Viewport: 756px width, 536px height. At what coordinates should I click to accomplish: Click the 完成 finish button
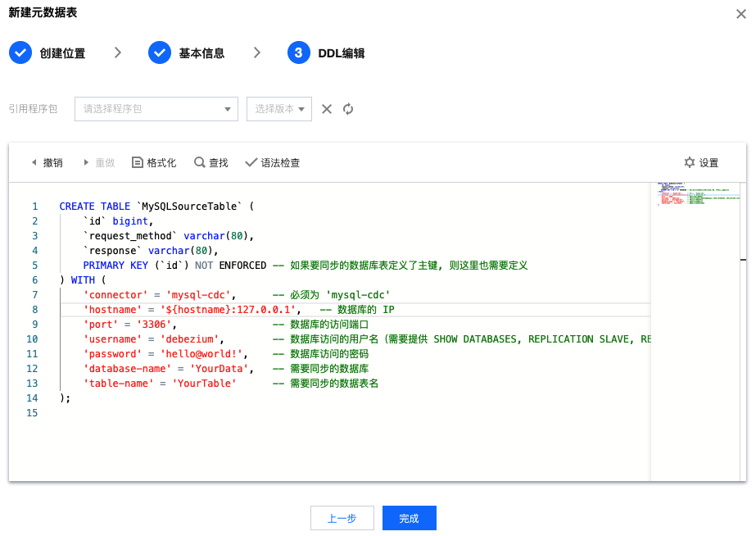tap(410, 518)
